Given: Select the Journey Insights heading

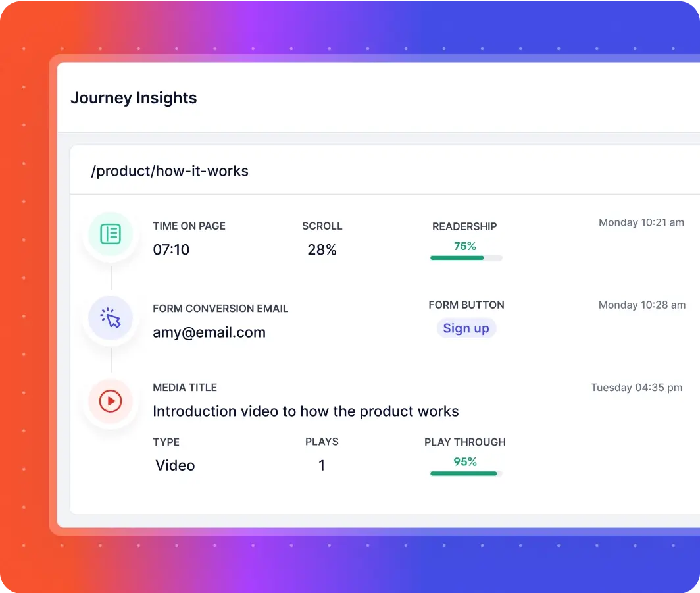Looking at the screenshot, I should pyautogui.click(x=134, y=98).
